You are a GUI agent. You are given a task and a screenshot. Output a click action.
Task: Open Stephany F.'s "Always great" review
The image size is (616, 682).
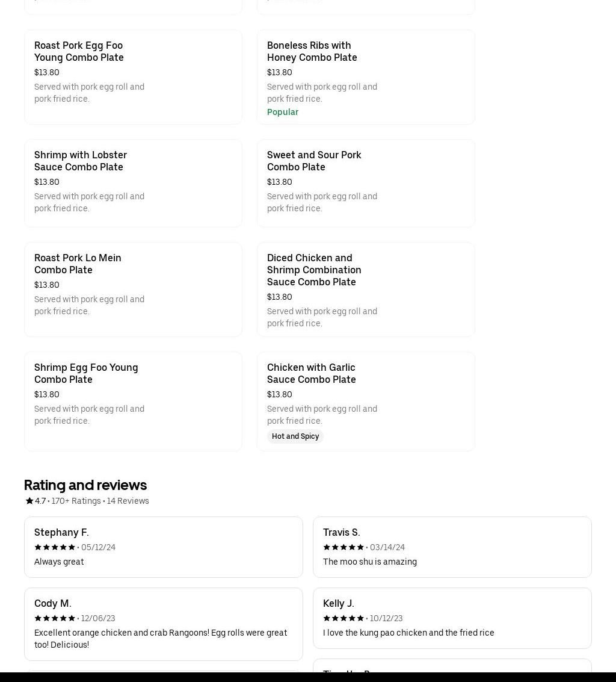point(163,547)
